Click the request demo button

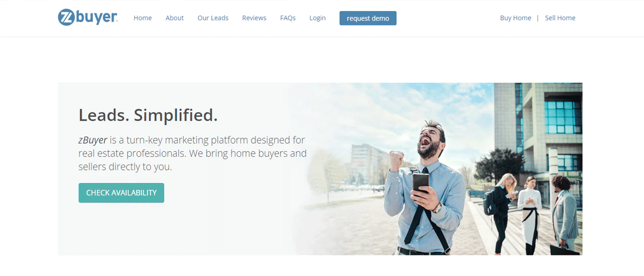point(368,18)
